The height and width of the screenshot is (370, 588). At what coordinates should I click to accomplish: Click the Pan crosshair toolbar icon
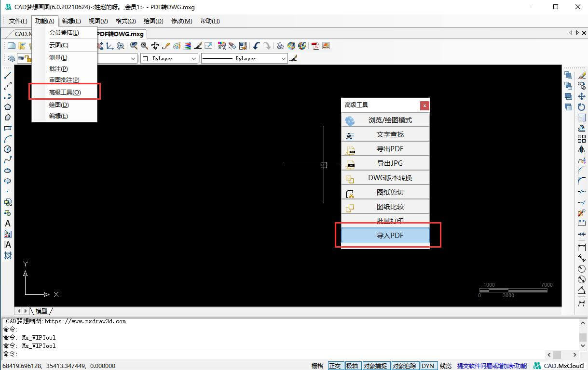click(x=155, y=46)
